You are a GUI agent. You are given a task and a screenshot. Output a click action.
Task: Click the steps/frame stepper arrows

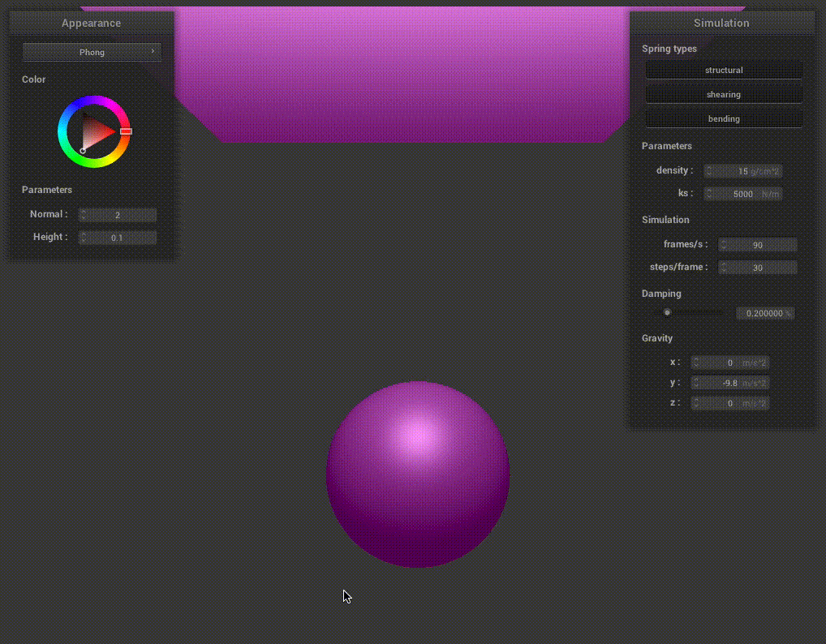click(x=723, y=268)
